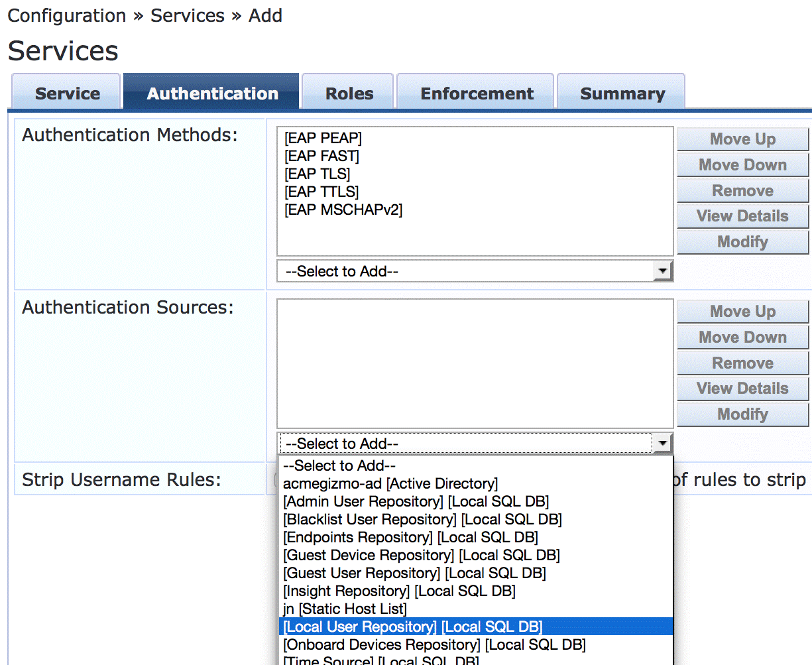Click Services in the breadcrumb path
Viewport: 812px width, 665px height.
coord(188,15)
